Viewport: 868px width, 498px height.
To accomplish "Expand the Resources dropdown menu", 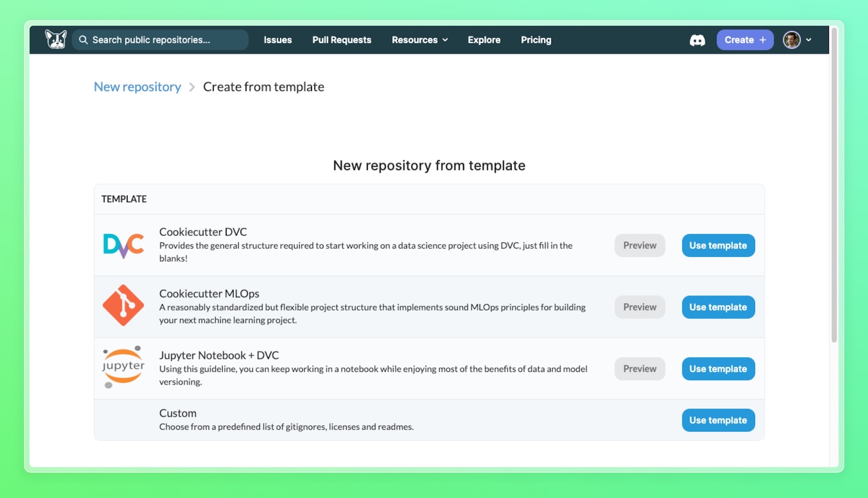I will [x=420, y=40].
